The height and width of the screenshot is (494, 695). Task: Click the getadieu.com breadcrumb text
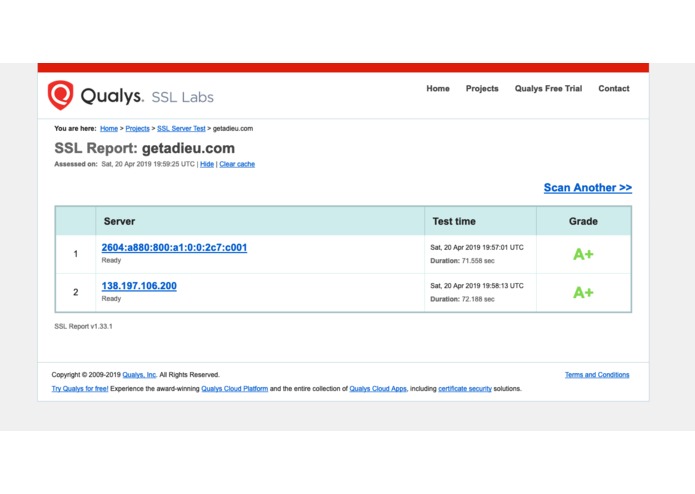coord(233,128)
